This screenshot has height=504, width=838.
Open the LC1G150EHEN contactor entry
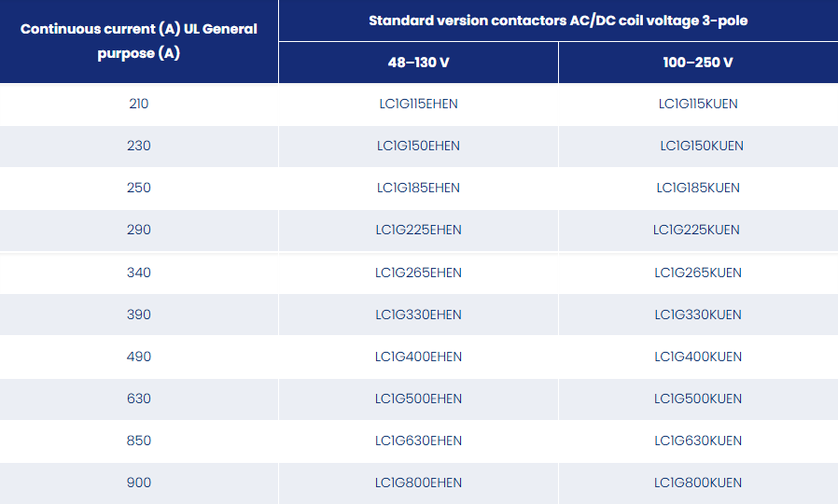point(418,146)
